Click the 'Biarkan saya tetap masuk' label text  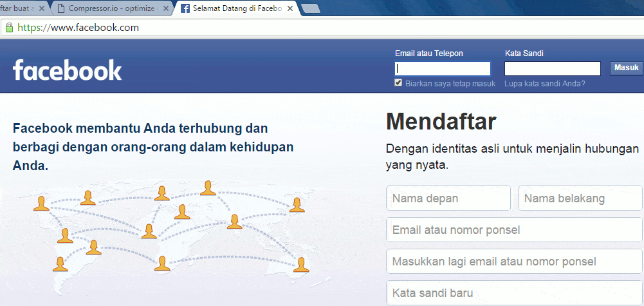tap(450, 84)
